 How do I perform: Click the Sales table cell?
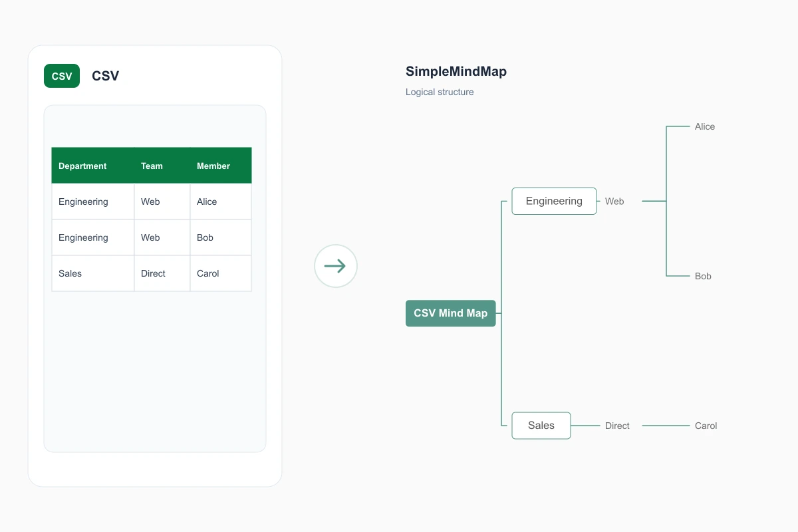click(93, 273)
